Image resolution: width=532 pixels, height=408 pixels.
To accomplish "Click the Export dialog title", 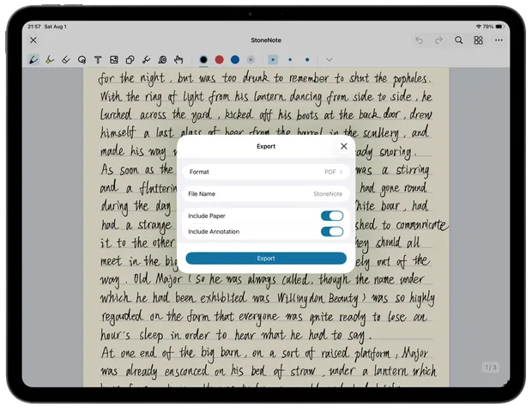I will [266, 146].
